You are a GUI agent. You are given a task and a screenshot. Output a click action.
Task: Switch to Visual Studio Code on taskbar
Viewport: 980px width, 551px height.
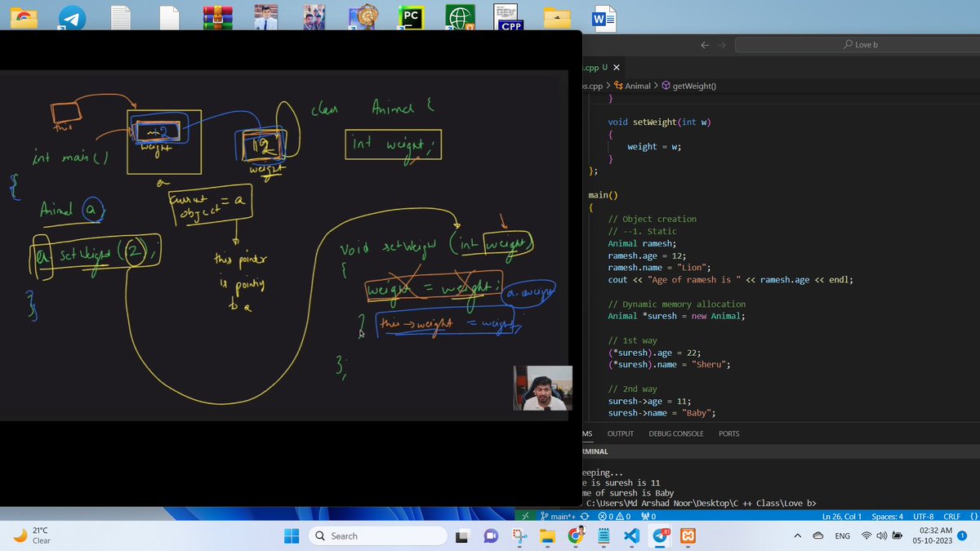[631, 536]
